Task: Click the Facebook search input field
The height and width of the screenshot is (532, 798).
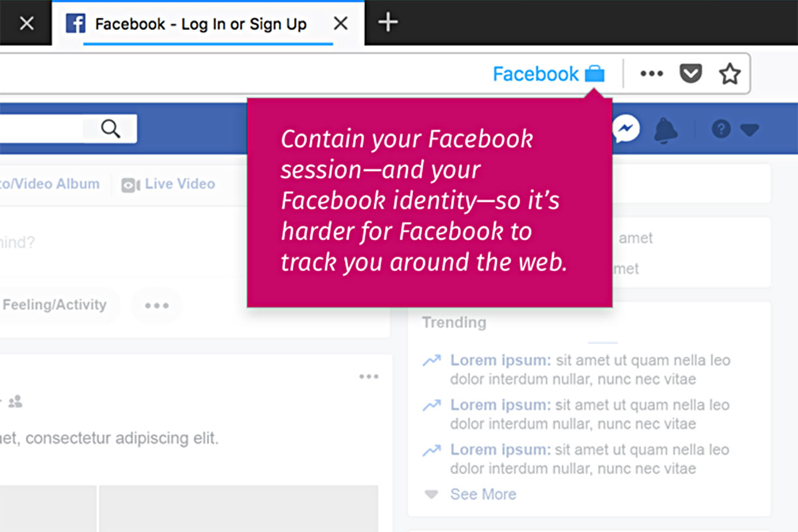Action: [40, 128]
